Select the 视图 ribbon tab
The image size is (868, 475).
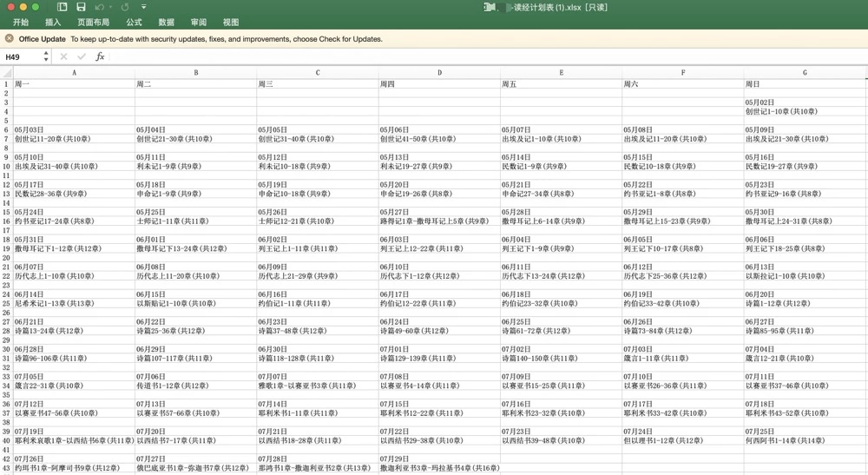click(231, 23)
